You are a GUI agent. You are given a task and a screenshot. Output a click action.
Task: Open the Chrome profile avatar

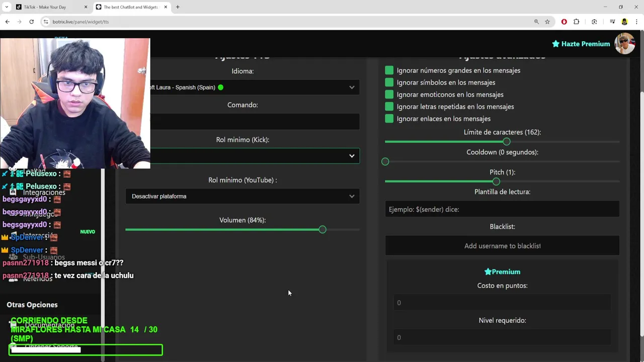click(624, 22)
